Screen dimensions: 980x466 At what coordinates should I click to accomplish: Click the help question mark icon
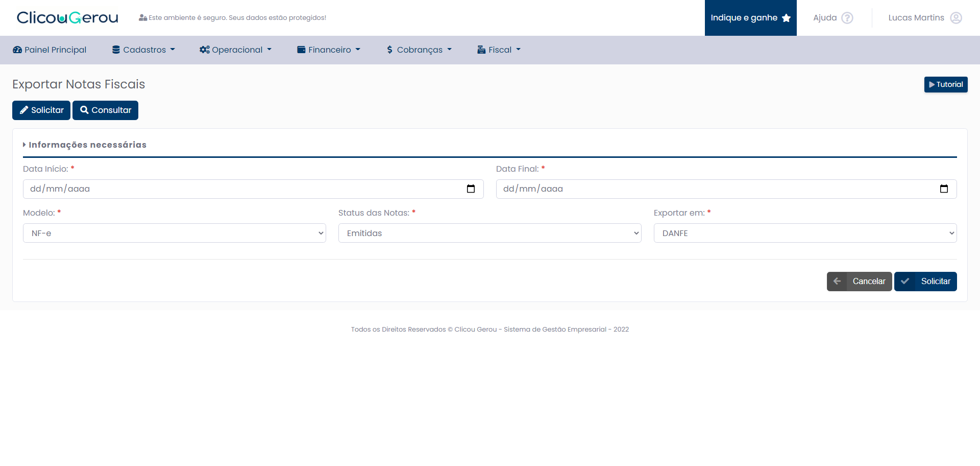(847, 18)
